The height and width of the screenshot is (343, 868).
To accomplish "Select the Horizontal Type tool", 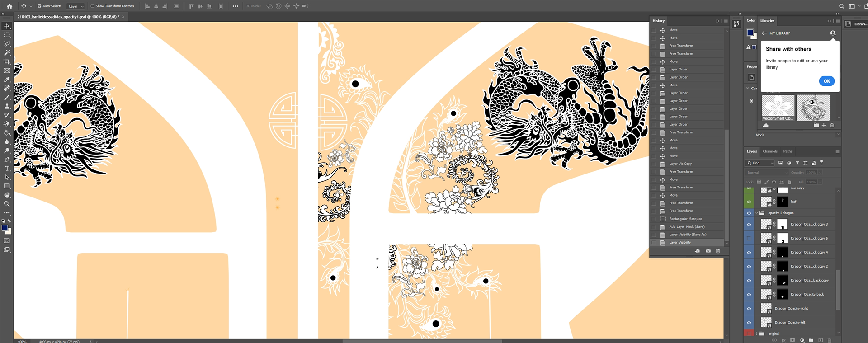I will click(7, 169).
